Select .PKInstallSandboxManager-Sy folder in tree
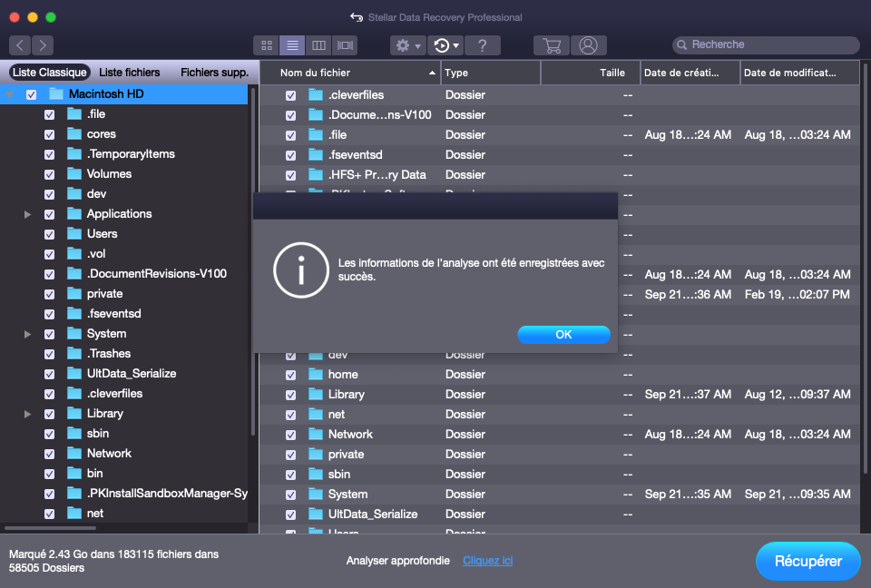The height and width of the screenshot is (588, 871). pyautogui.click(x=167, y=494)
